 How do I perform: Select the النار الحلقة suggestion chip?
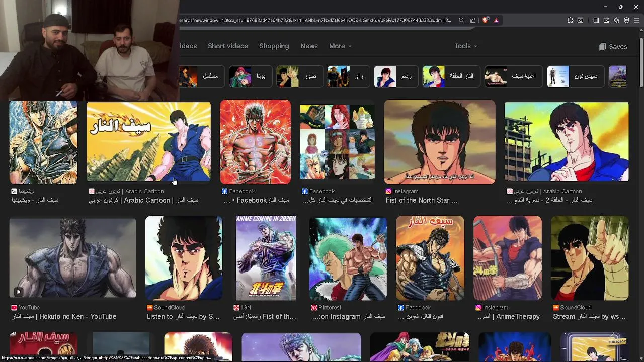451,76
